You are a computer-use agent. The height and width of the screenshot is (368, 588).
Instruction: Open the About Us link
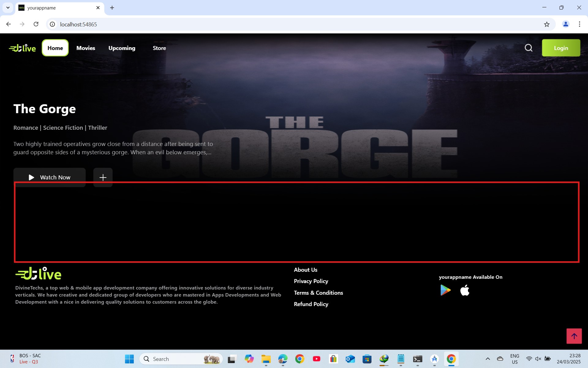point(306,270)
